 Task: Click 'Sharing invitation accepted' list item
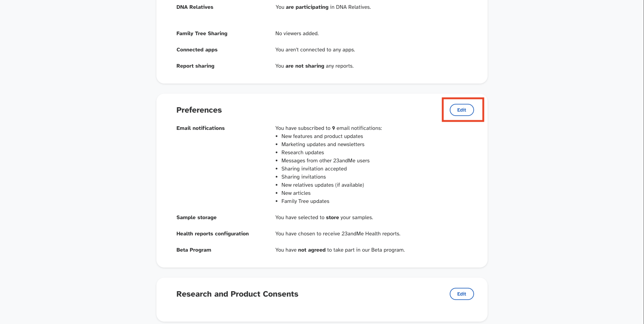click(x=314, y=169)
